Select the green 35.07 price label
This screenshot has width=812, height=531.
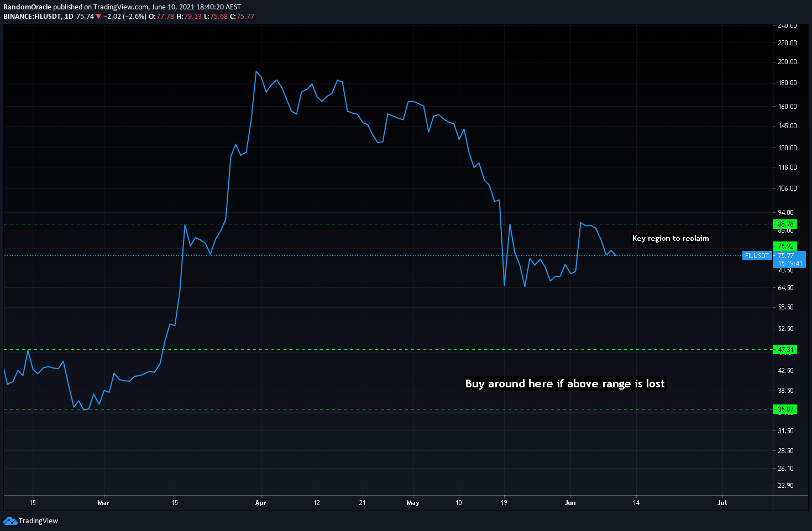pyautogui.click(x=785, y=409)
